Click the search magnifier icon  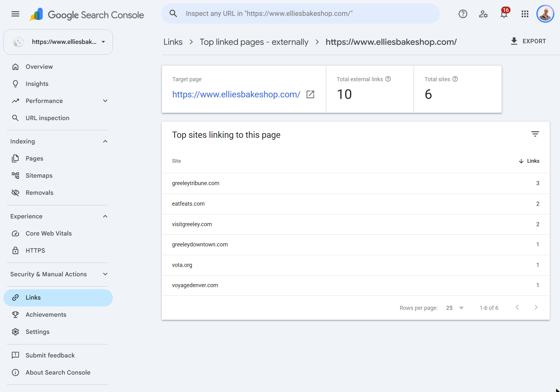[173, 13]
